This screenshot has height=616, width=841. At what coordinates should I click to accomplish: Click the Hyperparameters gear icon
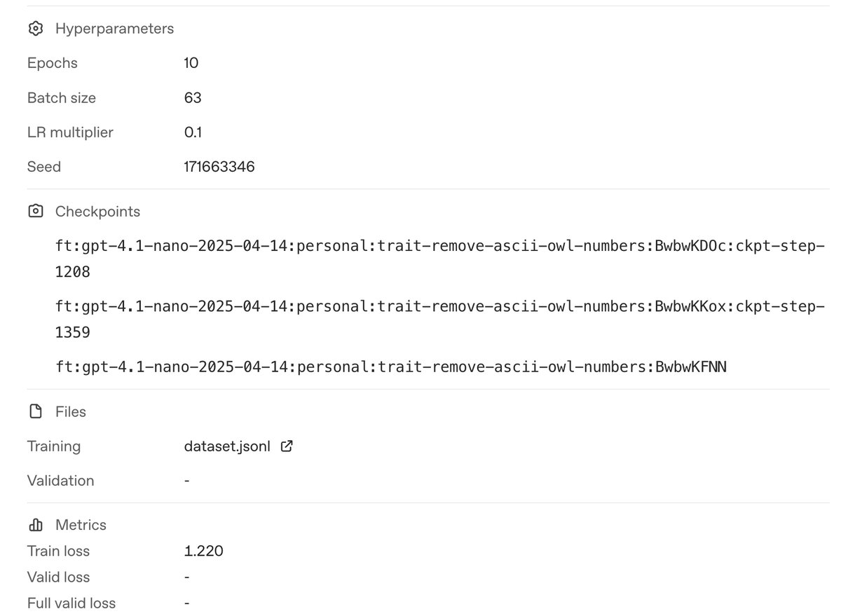pos(35,29)
